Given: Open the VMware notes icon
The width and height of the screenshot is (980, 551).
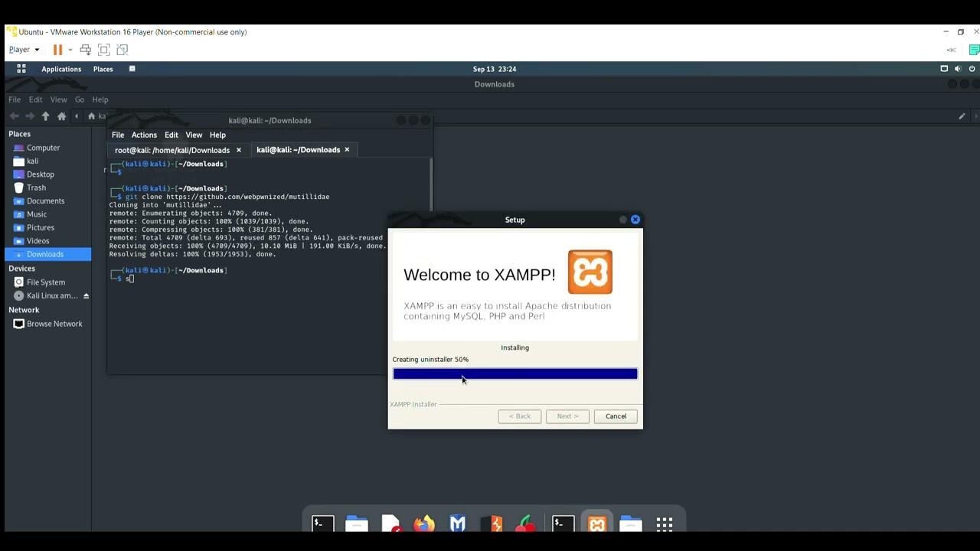Looking at the screenshot, I should 975,50.
